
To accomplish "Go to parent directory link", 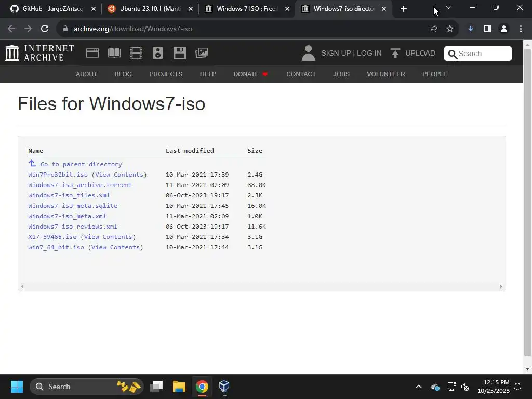I will pyautogui.click(x=81, y=164).
